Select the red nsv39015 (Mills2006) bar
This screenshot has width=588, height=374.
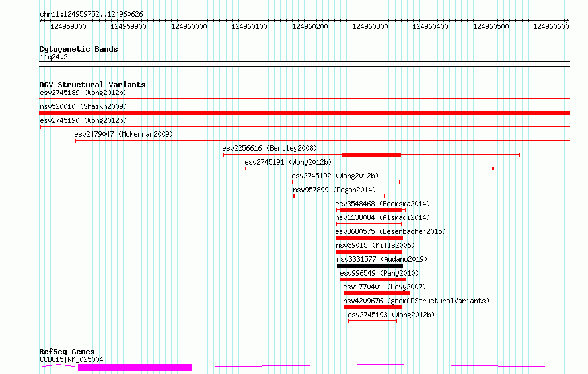(x=369, y=252)
